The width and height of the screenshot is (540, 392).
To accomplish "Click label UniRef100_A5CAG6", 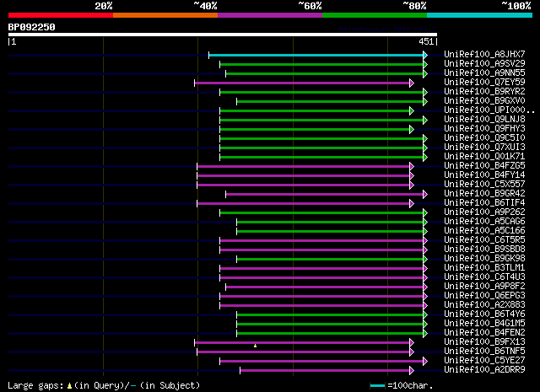I will [484, 222].
